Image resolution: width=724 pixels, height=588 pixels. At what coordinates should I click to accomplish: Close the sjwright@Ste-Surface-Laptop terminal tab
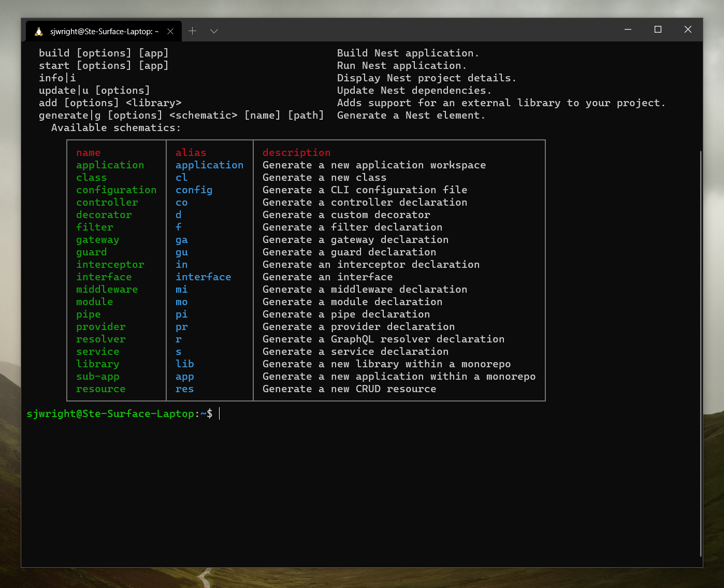pos(170,32)
